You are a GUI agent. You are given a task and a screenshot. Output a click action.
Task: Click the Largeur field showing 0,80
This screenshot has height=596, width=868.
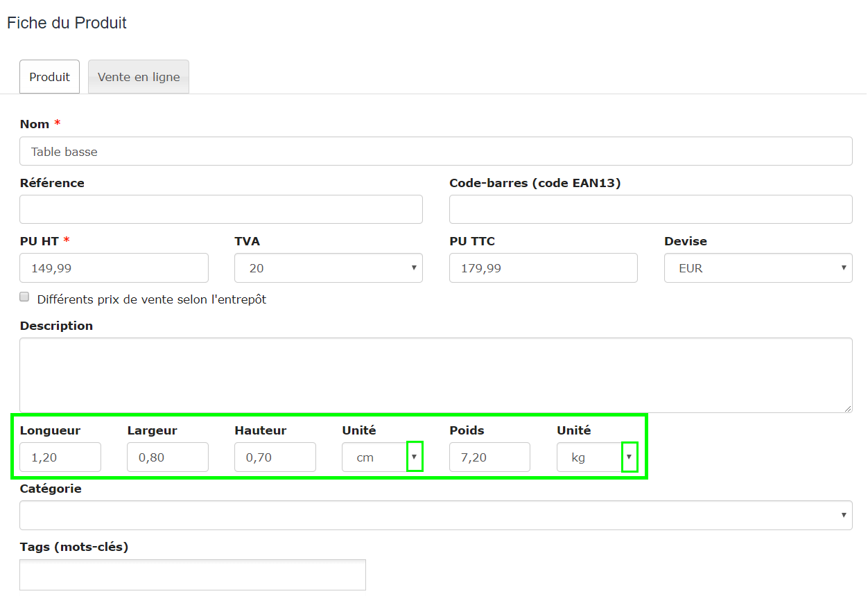click(x=166, y=456)
